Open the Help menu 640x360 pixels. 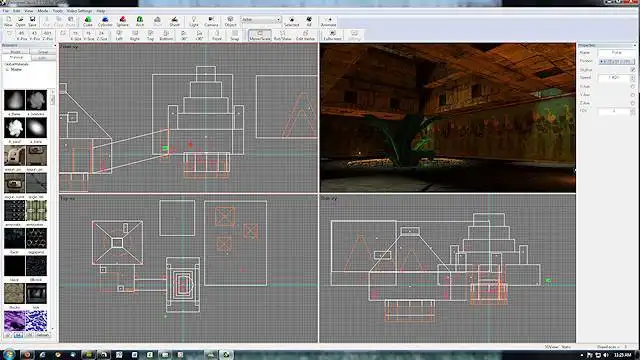tap(101, 11)
